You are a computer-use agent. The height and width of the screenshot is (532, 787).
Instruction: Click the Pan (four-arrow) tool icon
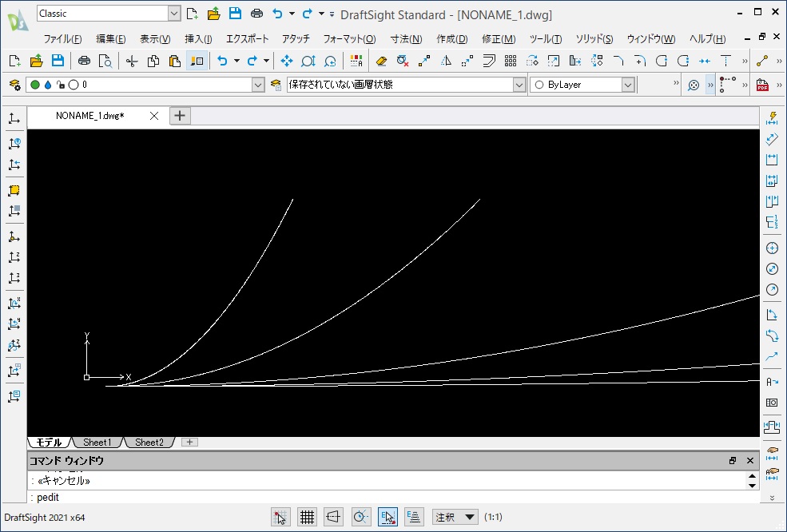coord(287,62)
